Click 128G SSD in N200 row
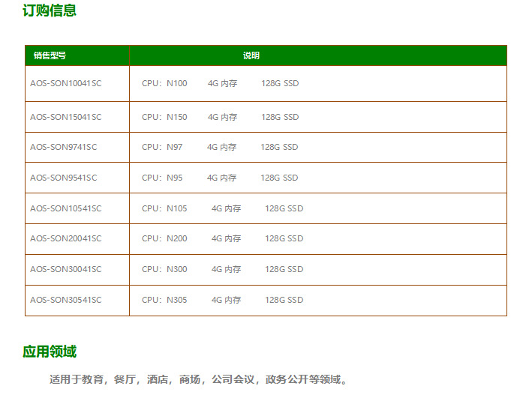Image resolution: width=532 pixels, height=404 pixels. [284, 238]
